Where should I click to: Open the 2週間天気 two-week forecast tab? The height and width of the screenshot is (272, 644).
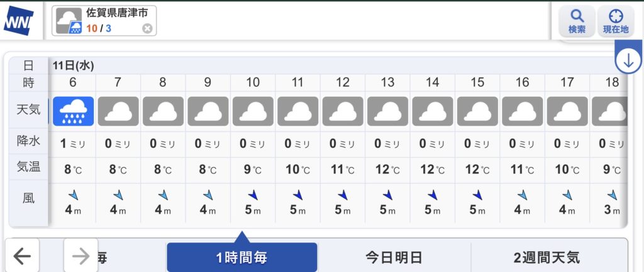(546, 257)
